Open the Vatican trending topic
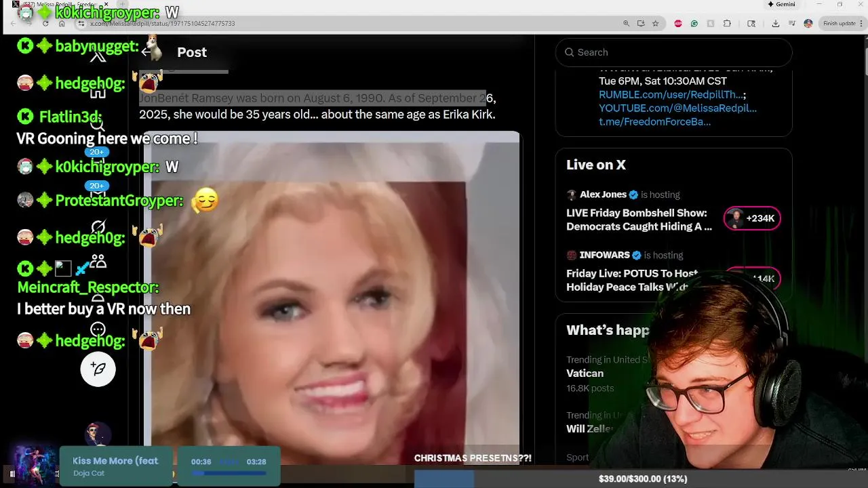The width and height of the screenshot is (868, 488). pos(585,373)
